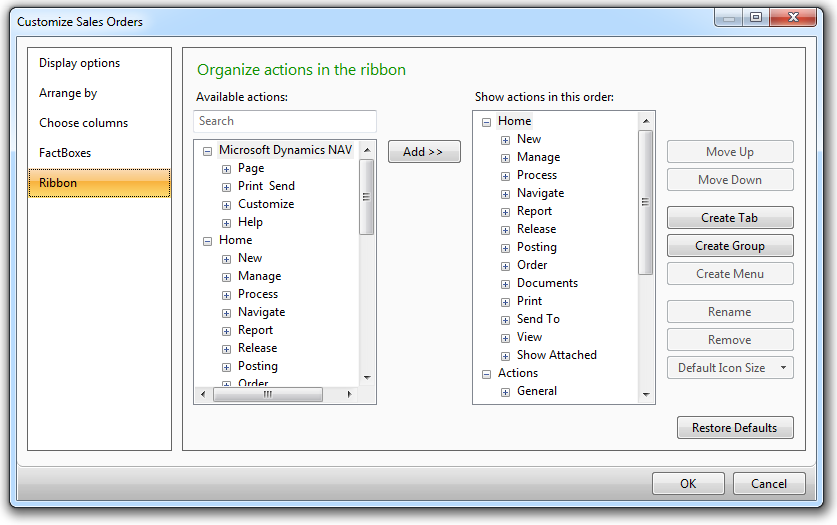Collapse the Microsoft Dynamics NAV node
The width and height of the screenshot is (837, 525).
207,152
